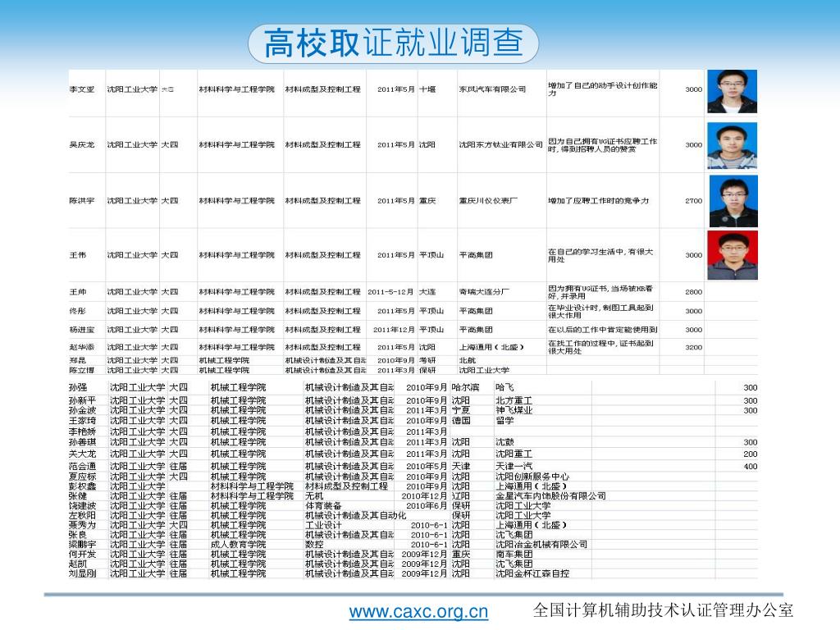Click the company cell 沈阳创新服务中心
This screenshot has width=840, height=630.
[532, 477]
